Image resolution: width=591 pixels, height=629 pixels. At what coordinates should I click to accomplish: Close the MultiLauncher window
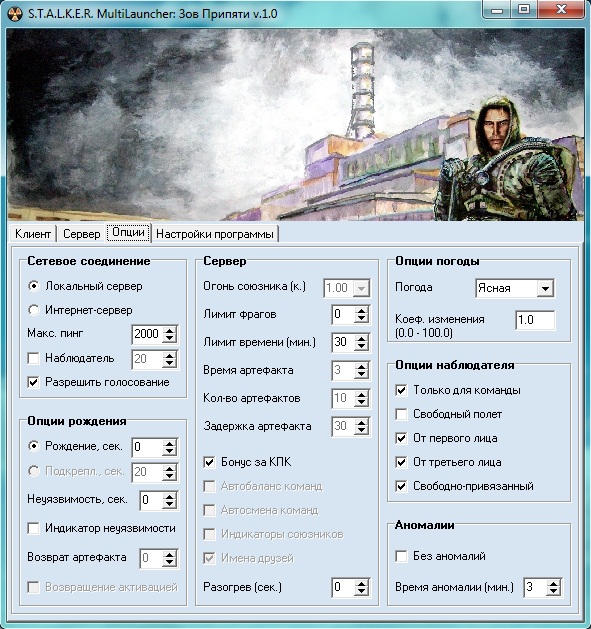click(x=561, y=10)
